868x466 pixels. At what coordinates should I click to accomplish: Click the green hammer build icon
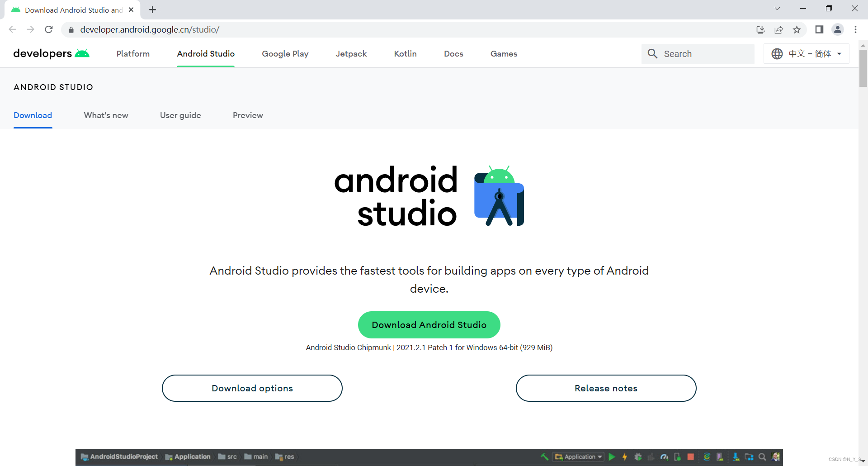tap(544, 457)
